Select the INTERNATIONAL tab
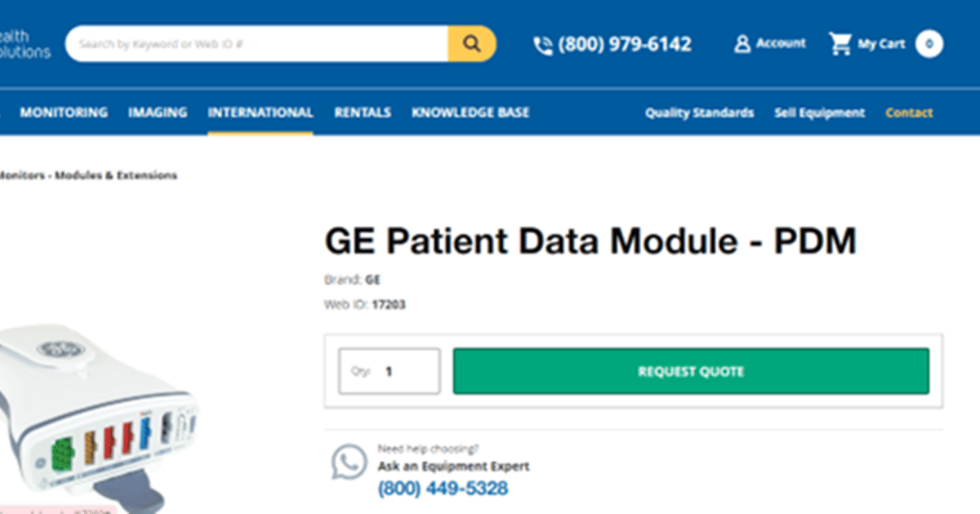The height and width of the screenshot is (514, 980). 260,113
